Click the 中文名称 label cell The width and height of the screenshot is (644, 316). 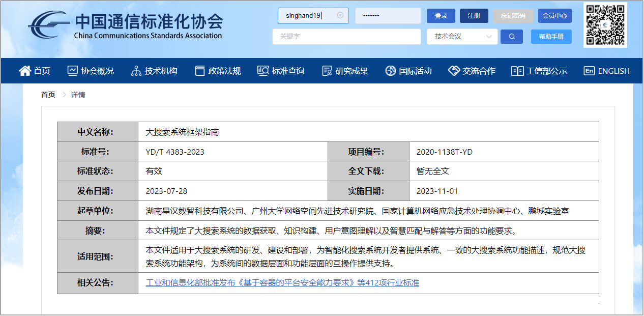pyautogui.click(x=98, y=132)
